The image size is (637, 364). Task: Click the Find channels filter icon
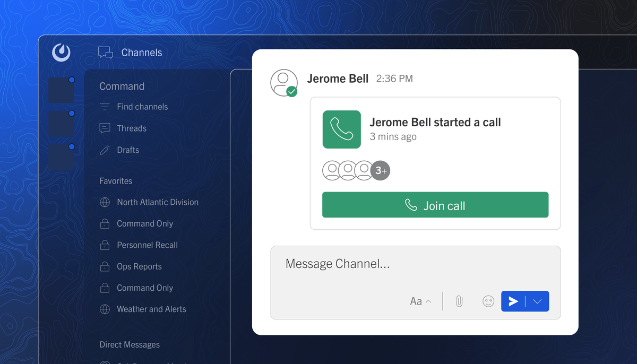[x=105, y=107]
